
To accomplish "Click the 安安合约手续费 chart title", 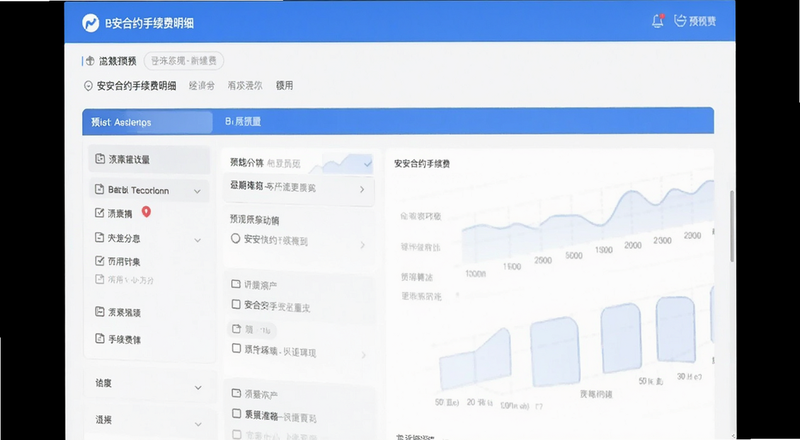I will (x=422, y=164).
